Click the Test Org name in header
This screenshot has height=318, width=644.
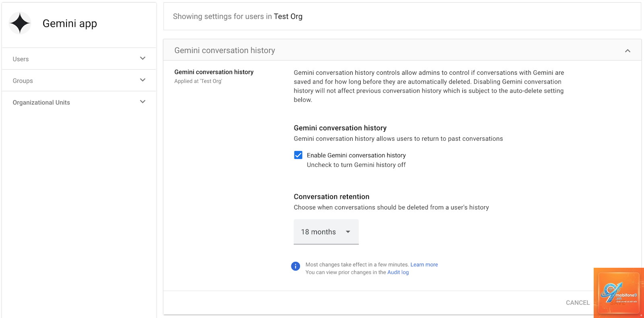[x=288, y=16]
